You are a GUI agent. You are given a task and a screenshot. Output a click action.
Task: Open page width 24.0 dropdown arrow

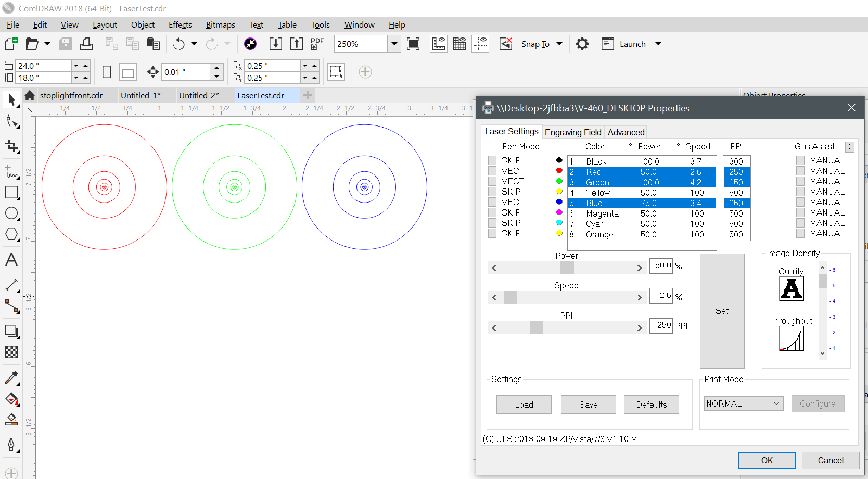pyautogui.click(x=76, y=66)
